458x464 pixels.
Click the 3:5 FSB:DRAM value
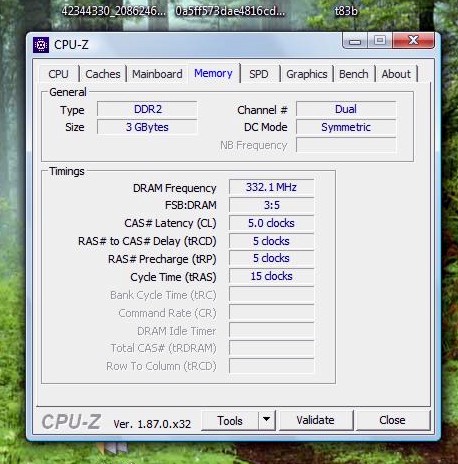point(271,205)
